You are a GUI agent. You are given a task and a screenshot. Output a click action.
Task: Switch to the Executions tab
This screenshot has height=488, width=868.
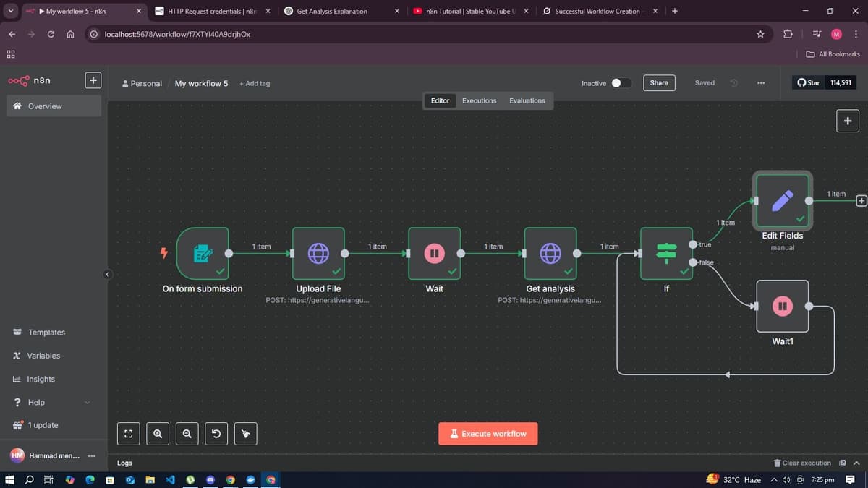[x=479, y=100]
